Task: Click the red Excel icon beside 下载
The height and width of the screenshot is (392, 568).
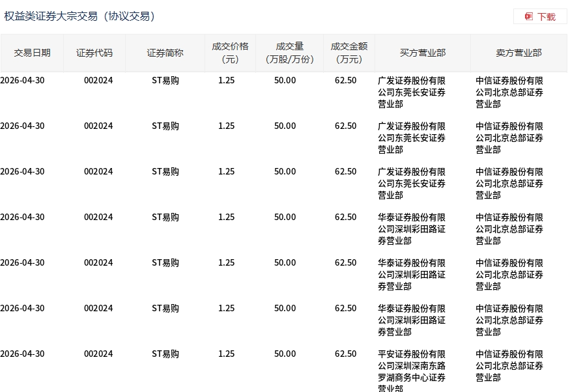Action: click(529, 17)
